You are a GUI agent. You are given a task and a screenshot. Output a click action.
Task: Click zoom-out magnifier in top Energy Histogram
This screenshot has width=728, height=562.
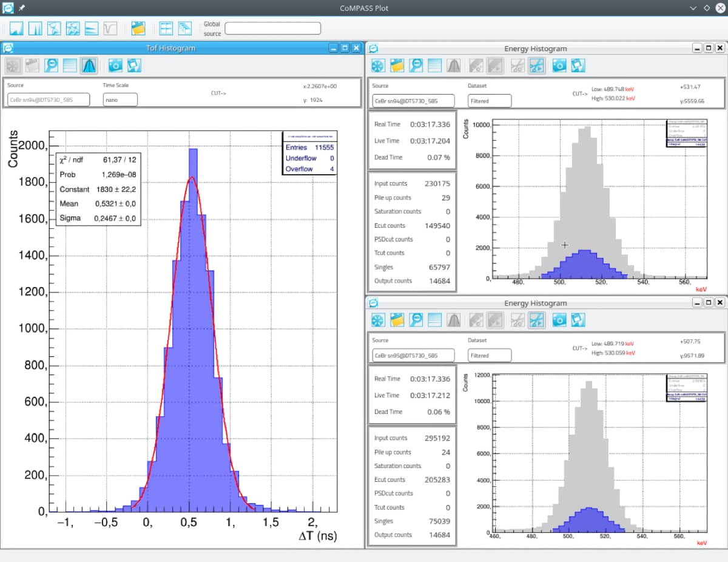click(416, 65)
